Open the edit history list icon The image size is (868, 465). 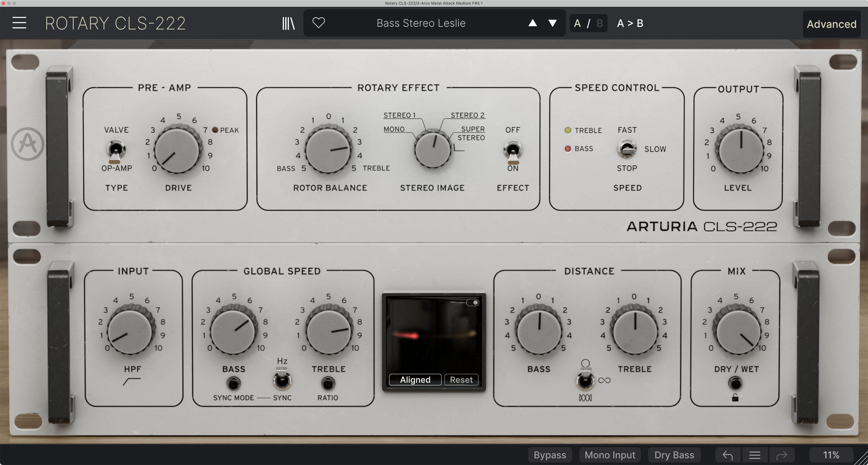pos(755,455)
